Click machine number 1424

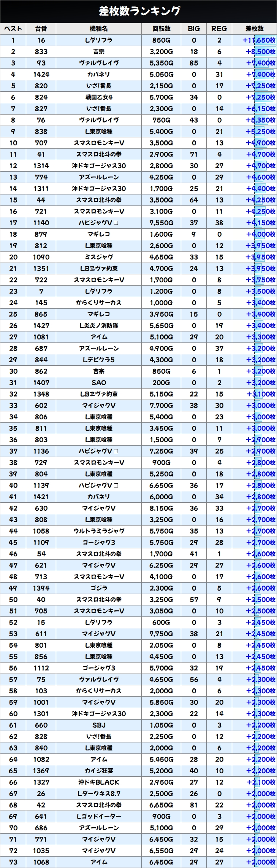click(x=41, y=75)
